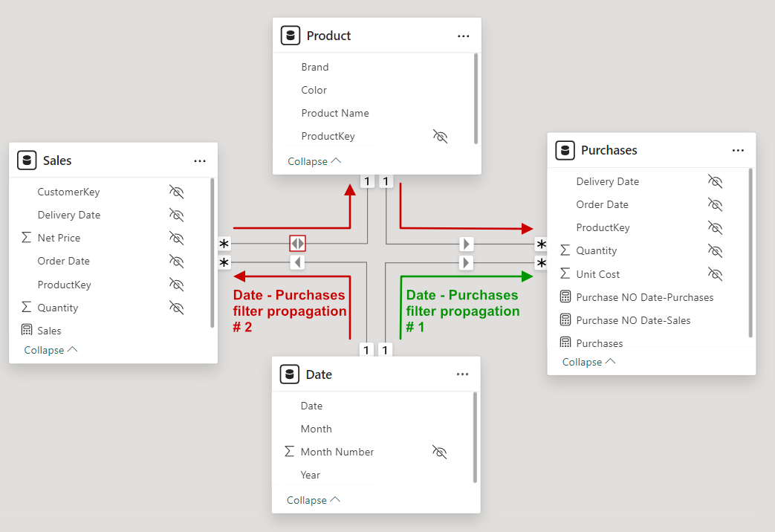Click the Purchases table database icon

pos(565,150)
